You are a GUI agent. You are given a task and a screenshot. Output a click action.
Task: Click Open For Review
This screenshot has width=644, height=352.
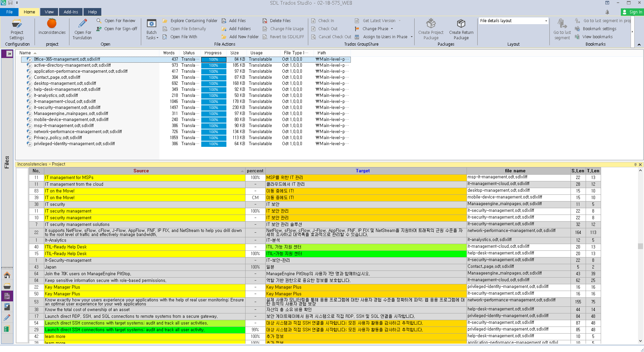(x=116, y=21)
